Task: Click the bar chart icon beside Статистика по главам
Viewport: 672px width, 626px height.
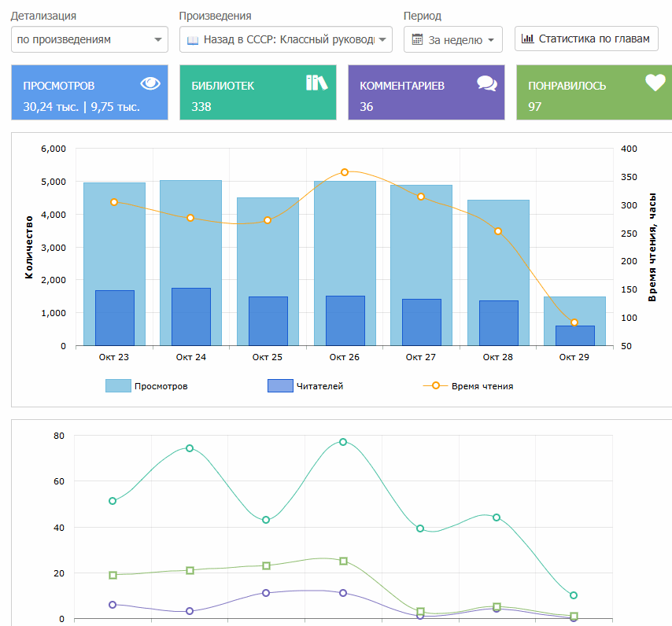Action: [528, 38]
